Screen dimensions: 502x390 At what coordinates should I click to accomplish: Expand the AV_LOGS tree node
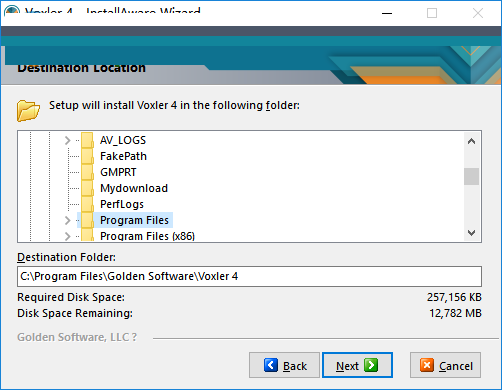pos(68,140)
